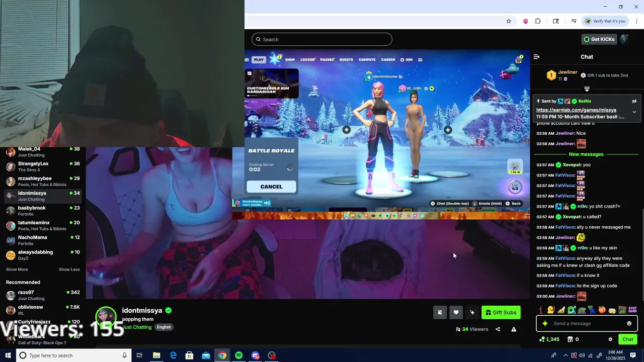Click the Just Chatting category link
Screen dimensions: 644x362
pos(137,327)
